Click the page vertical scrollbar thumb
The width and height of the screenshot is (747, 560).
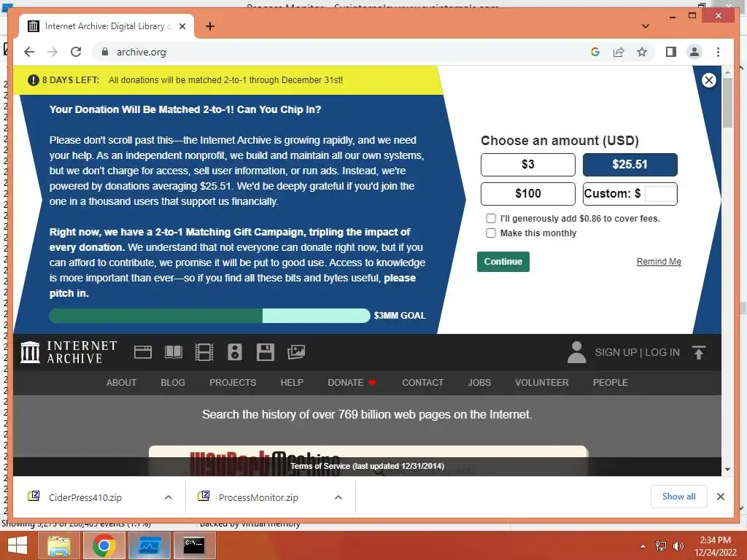point(727,102)
